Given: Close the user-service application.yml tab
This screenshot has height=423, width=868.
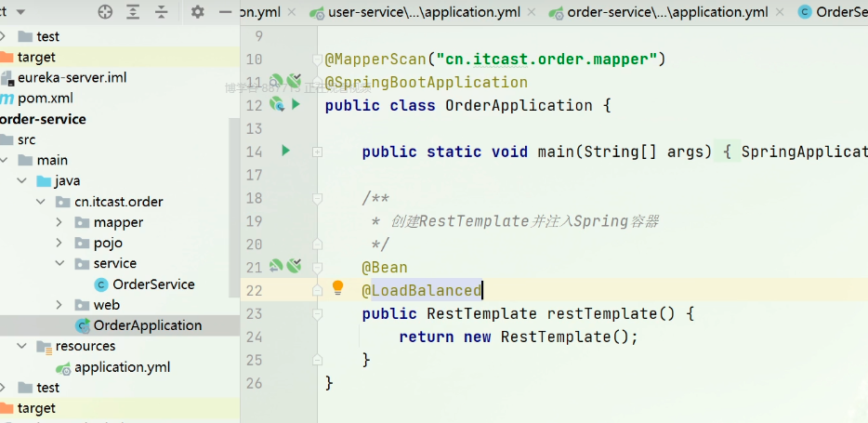Looking at the screenshot, I should point(532,12).
